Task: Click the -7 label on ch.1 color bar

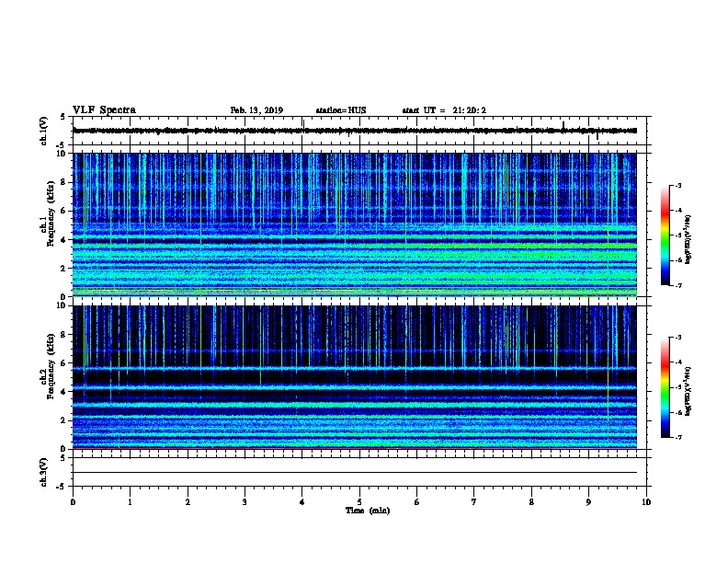Action: 677,285
